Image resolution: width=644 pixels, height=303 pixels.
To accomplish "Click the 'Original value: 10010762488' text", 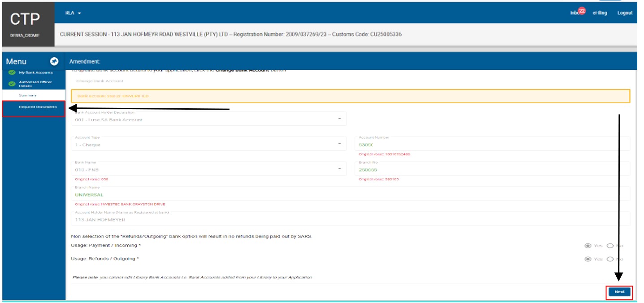I will click(384, 154).
